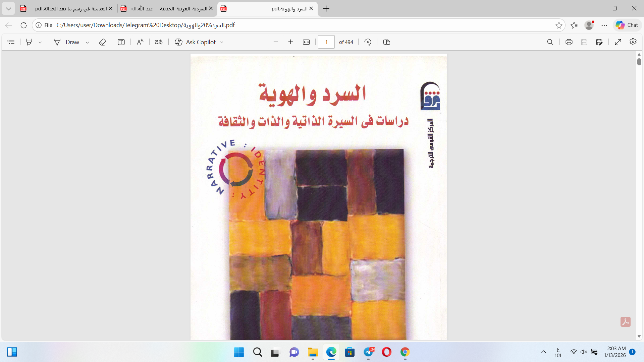Zoom in the PDF page
Viewport: 644px width, 362px height.
[x=290, y=42]
